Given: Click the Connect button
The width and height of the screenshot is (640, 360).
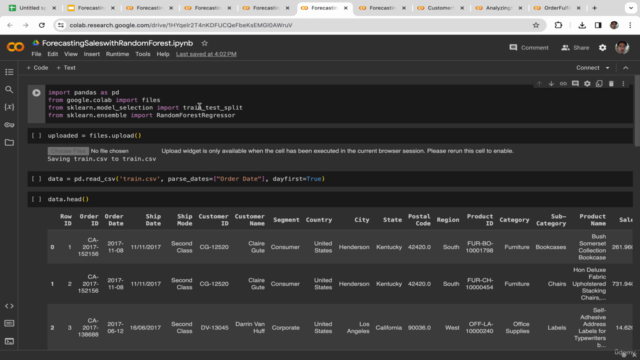Looking at the screenshot, I should click(x=587, y=68).
